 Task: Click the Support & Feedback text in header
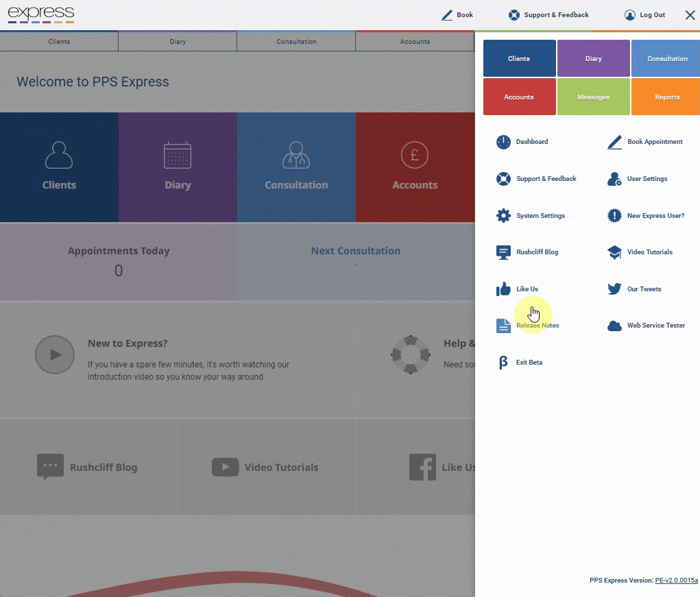(x=556, y=15)
